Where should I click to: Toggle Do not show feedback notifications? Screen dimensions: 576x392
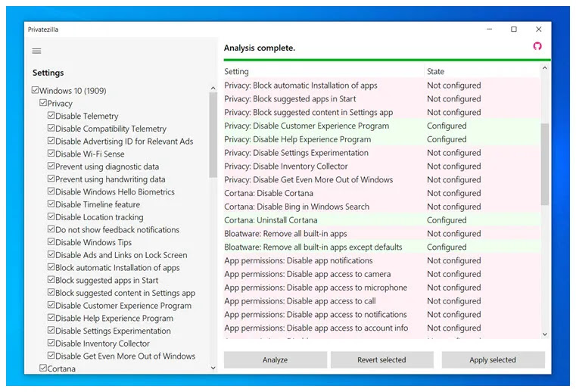[x=51, y=229]
